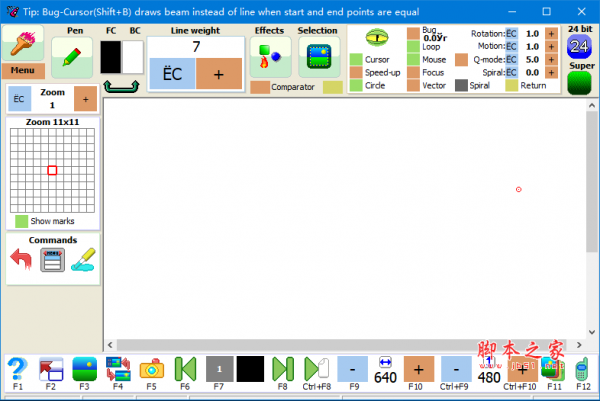The width and height of the screenshot is (600, 401).
Task: Increase Spiral value with plus
Action: (x=551, y=72)
